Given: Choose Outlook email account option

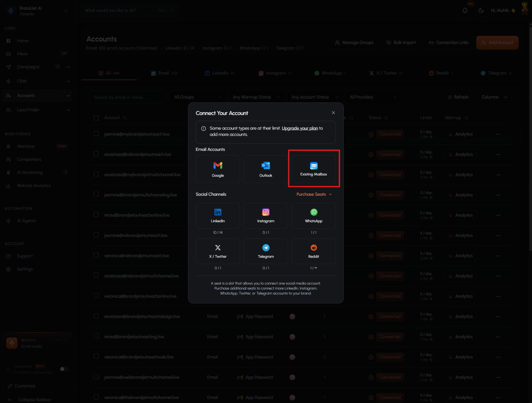Looking at the screenshot, I should coord(266,169).
